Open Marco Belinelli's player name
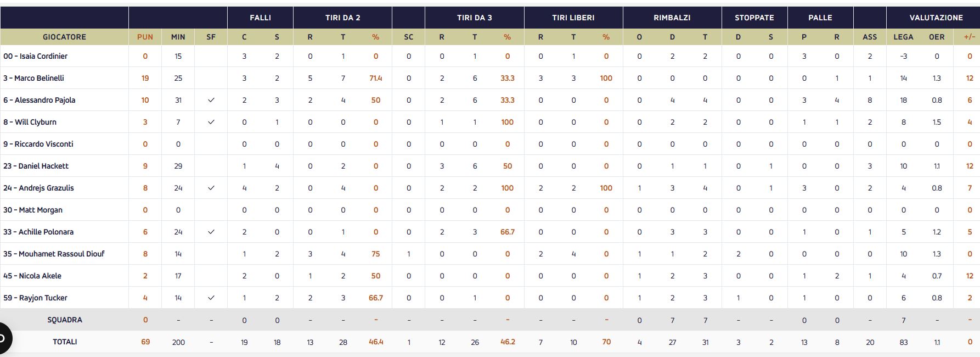This screenshot has width=980, height=357. point(34,78)
